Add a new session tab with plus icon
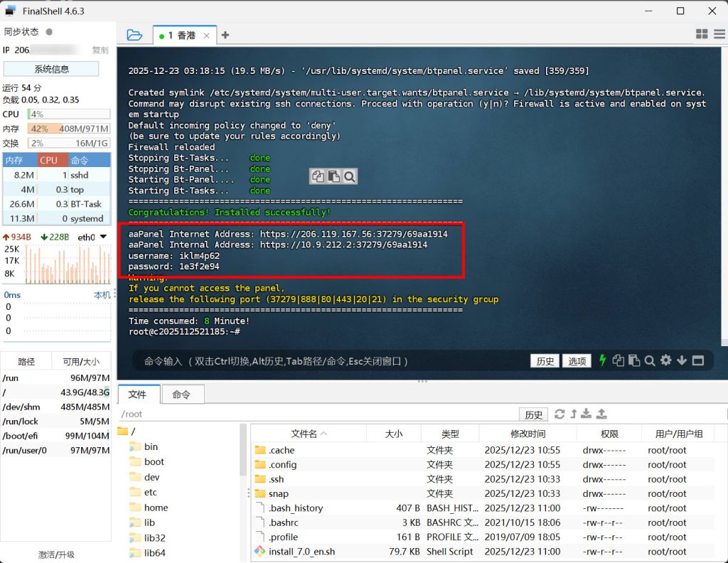 [x=225, y=35]
